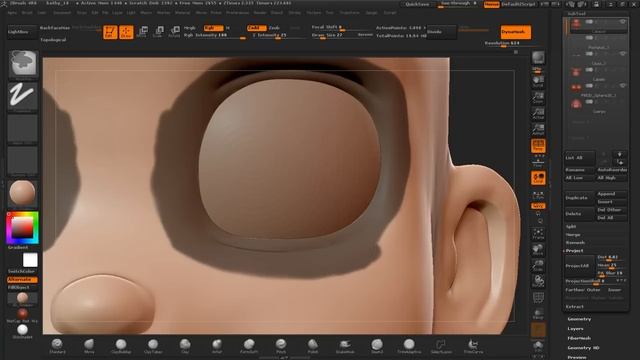Click the BPR render icon
This screenshot has width=640, height=360.
pyautogui.click(x=538, y=58)
